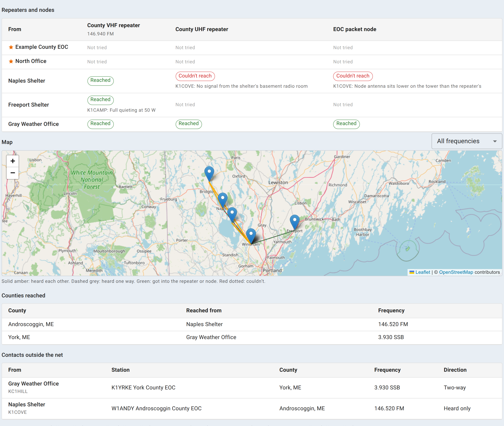Click the Two-way direction cell
This screenshot has height=426, width=504.
coord(454,388)
